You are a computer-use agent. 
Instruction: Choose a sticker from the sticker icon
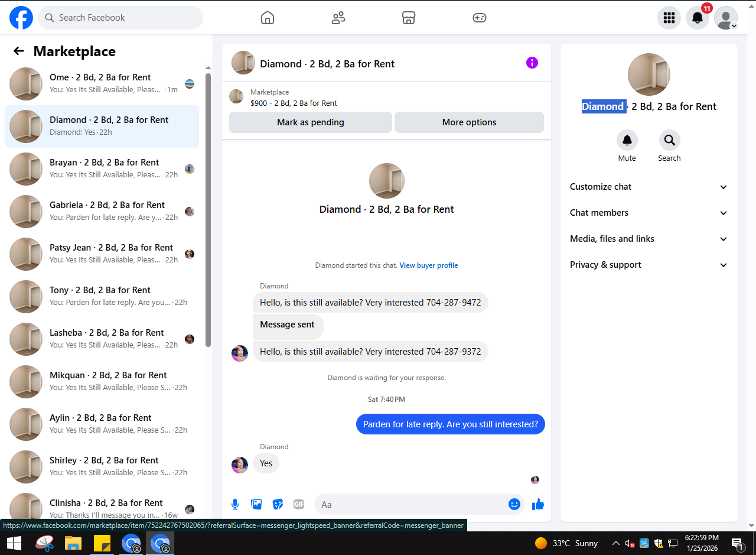point(278,504)
